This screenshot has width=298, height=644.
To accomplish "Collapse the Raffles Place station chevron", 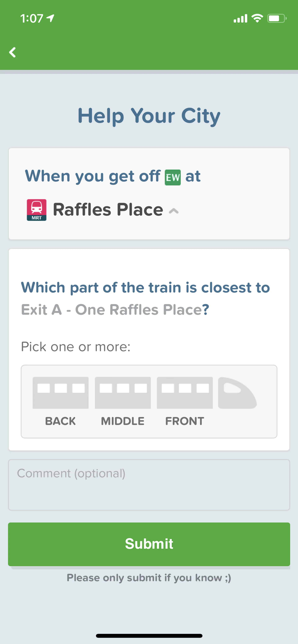I will [x=174, y=211].
